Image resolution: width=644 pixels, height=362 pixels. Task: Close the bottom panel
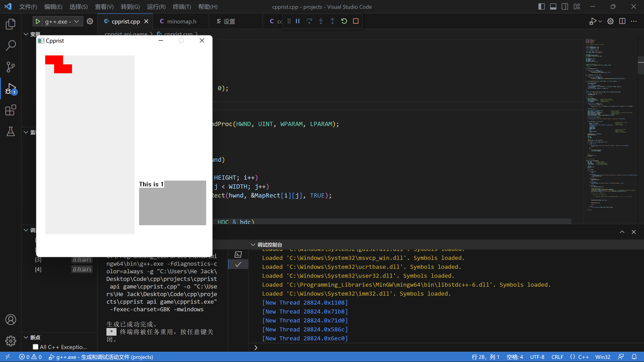(633, 232)
